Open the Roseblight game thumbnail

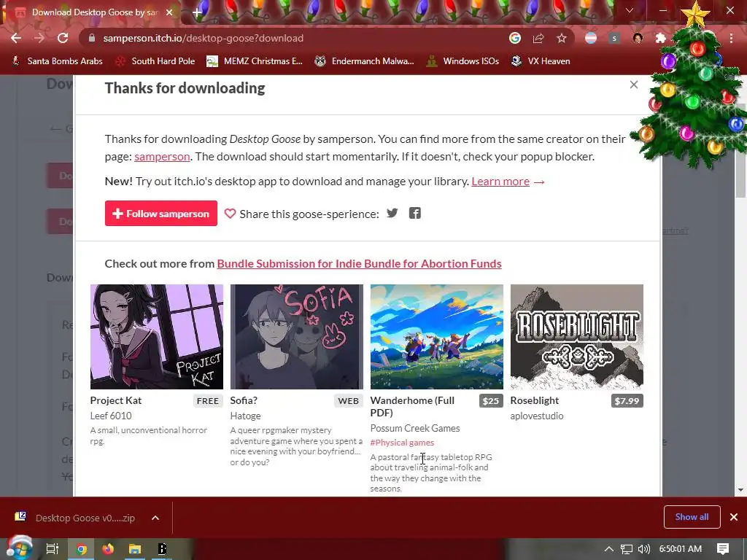click(577, 337)
